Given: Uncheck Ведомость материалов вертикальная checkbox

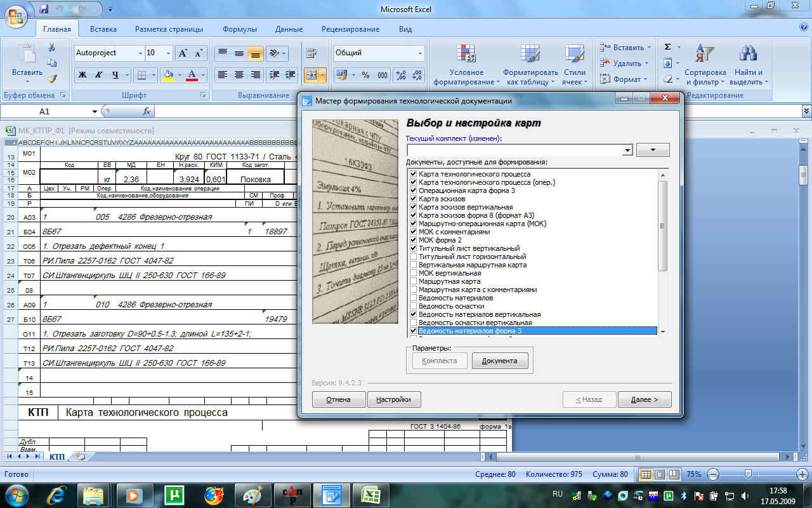Looking at the screenshot, I should [x=414, y=314].
